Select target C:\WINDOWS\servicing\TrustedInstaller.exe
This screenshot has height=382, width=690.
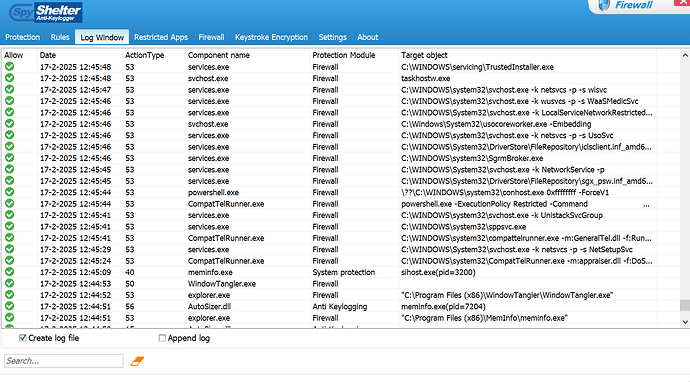[x=477, y=67]
